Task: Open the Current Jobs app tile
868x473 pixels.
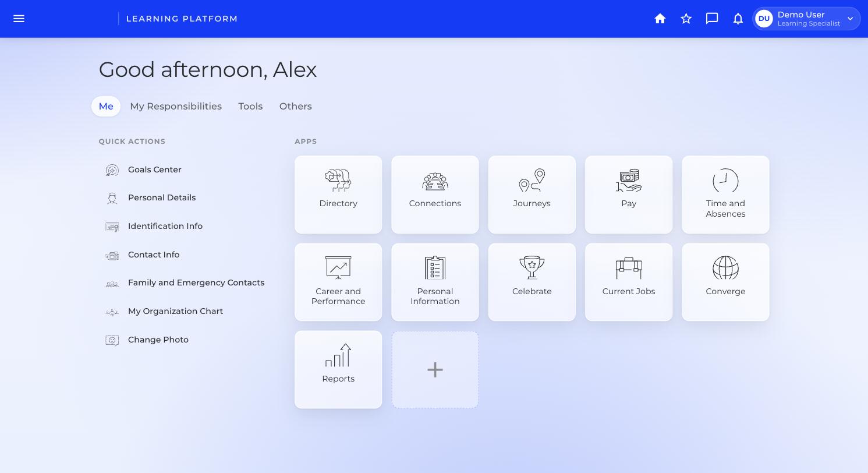Action: click(629, 282)
